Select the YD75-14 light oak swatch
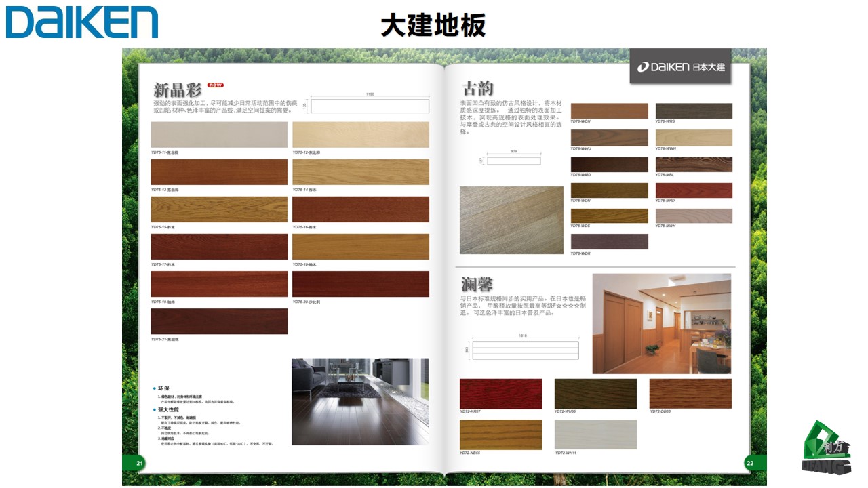Screen dimensions: 868x488 point(361,172)
